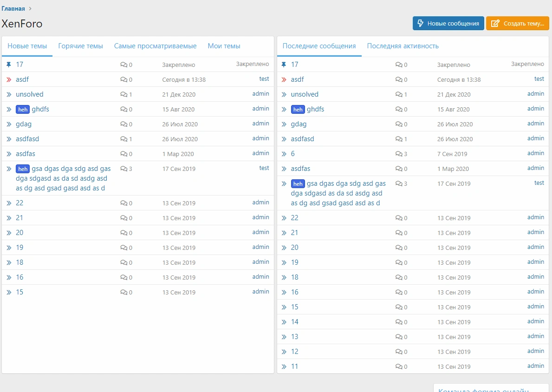Switch to the Горячие темы tab
This screenshot has width=552, height=392.
tap(80, 46)
